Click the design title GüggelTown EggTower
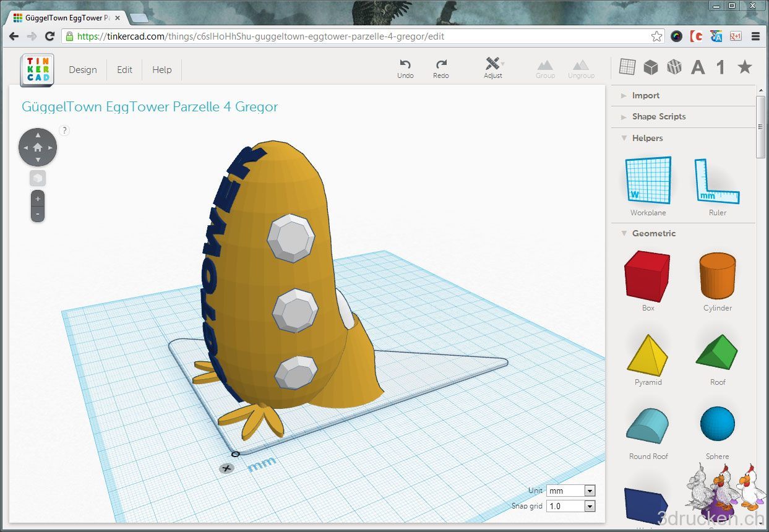This screenshot has width=769, height=532. point(150,106)
